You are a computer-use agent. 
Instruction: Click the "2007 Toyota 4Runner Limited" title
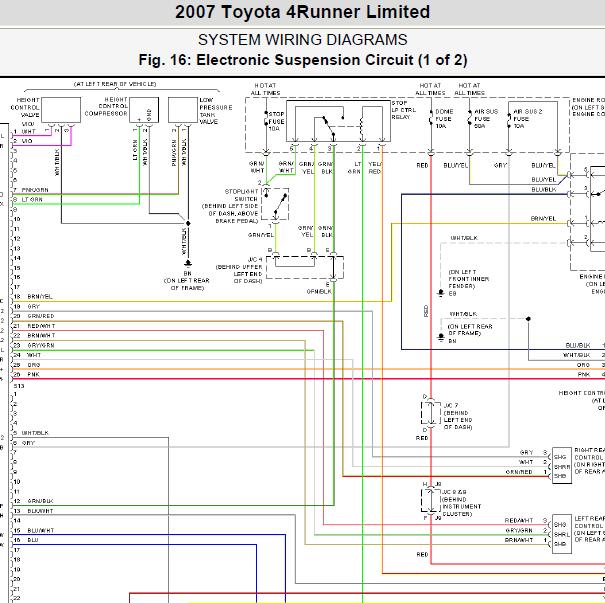pyautogui.click(x=302, y=12)
